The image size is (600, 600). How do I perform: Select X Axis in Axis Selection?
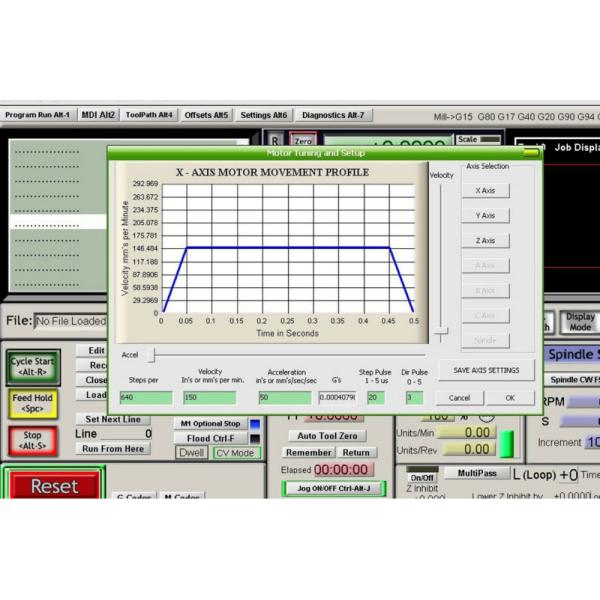[485, 190]
